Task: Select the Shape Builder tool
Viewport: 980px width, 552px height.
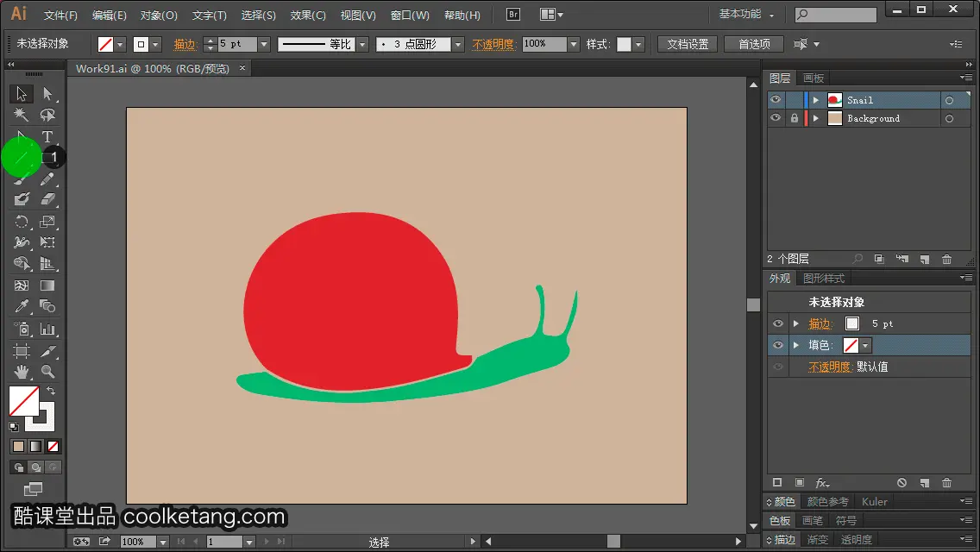Action: click(x=22, y=263)
